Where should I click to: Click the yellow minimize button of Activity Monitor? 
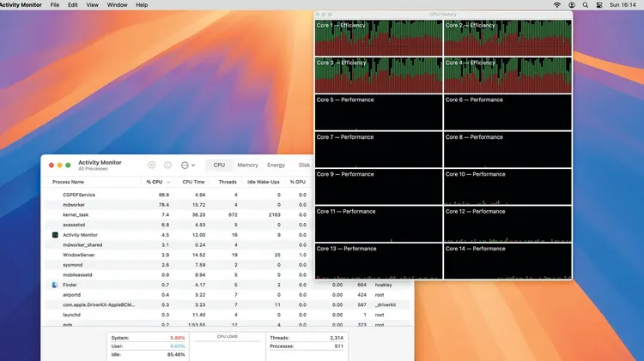click(x=59, y=165)
